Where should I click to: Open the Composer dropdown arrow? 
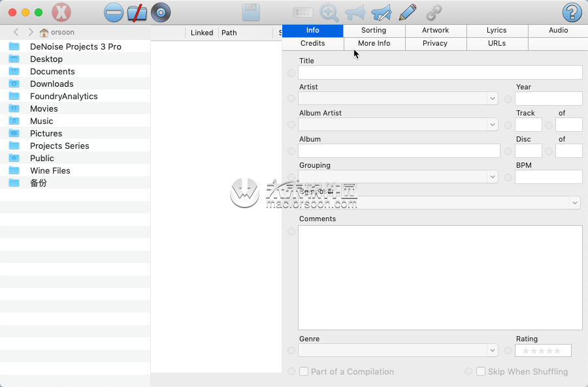coord(574,203)
